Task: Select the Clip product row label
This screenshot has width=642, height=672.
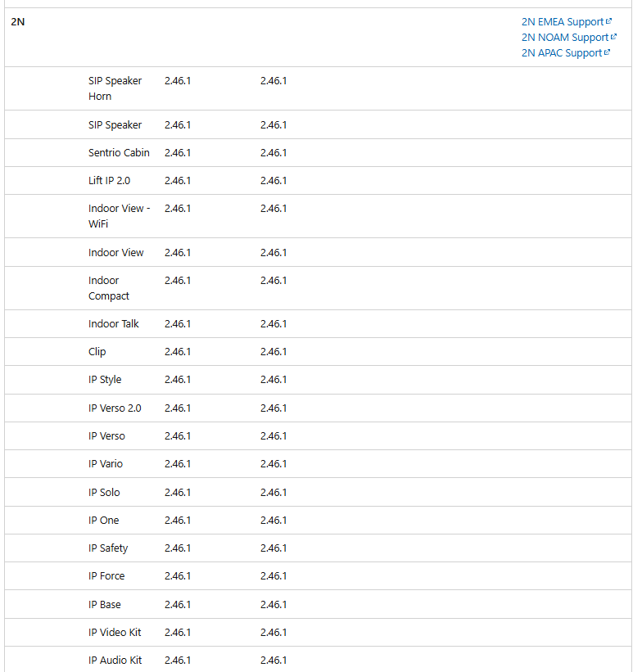Action: [x=97, y=352]
